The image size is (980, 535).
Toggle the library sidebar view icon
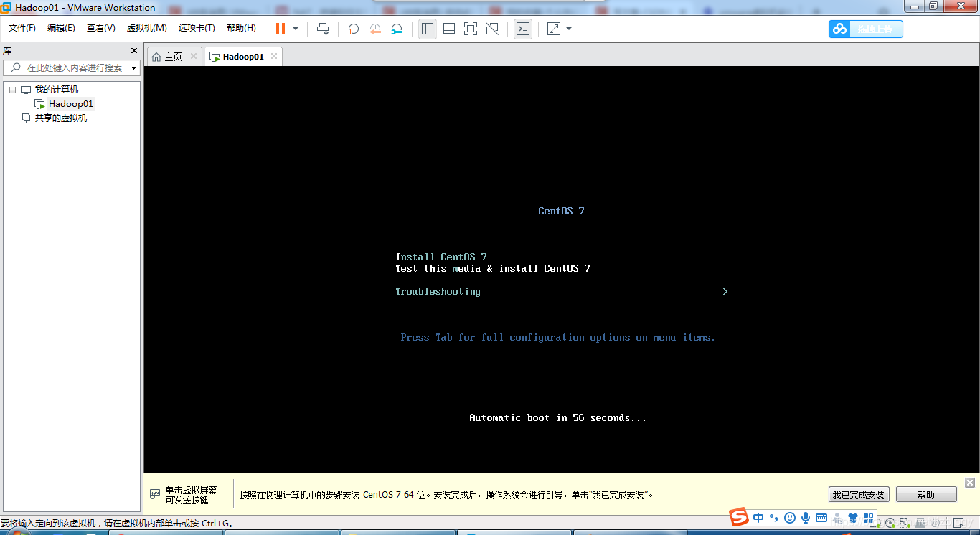pyautogui.click(x=428, y=29)
